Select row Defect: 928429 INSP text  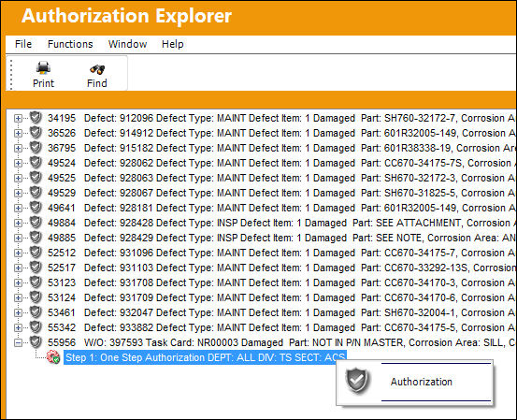[x=299, y=238]
